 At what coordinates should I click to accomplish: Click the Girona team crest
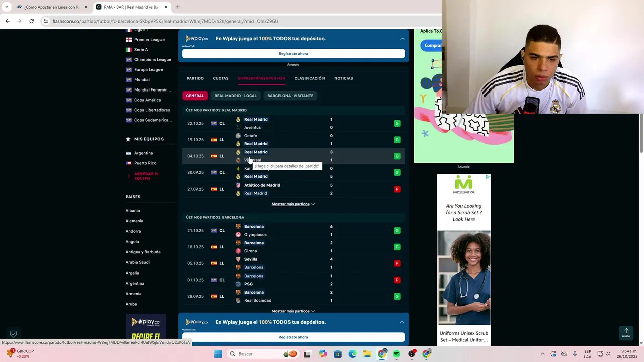click(x=238, y=251)
